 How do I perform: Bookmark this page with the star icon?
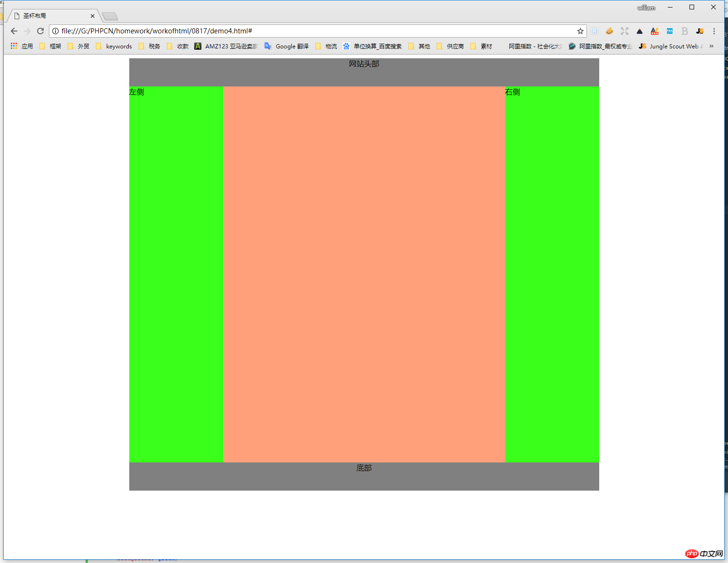click(580, 31)
